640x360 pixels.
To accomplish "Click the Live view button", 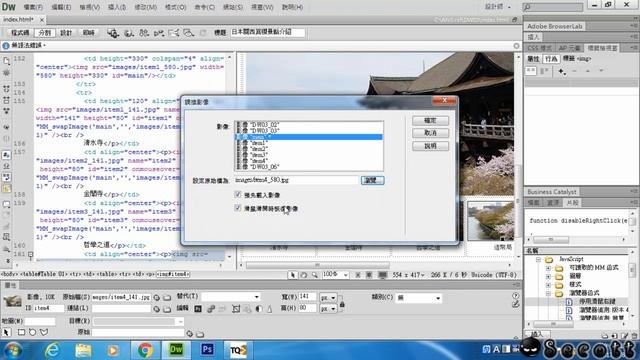I will [89, 33].
